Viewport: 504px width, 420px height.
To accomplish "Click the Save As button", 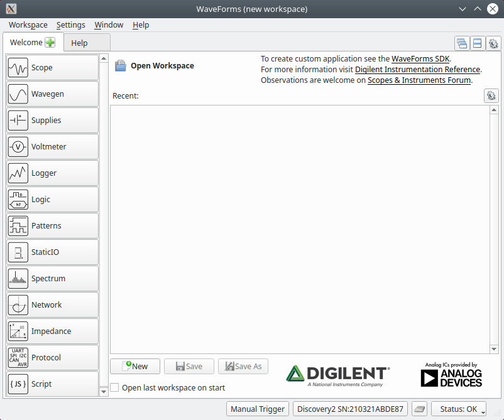I will (x=243, y=366).
